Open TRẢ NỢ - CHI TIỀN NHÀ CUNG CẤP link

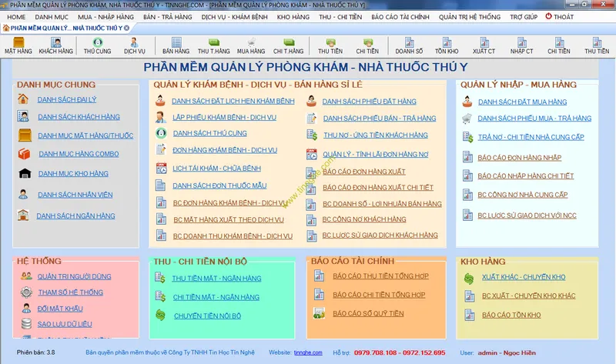click(x=531, y=137)
